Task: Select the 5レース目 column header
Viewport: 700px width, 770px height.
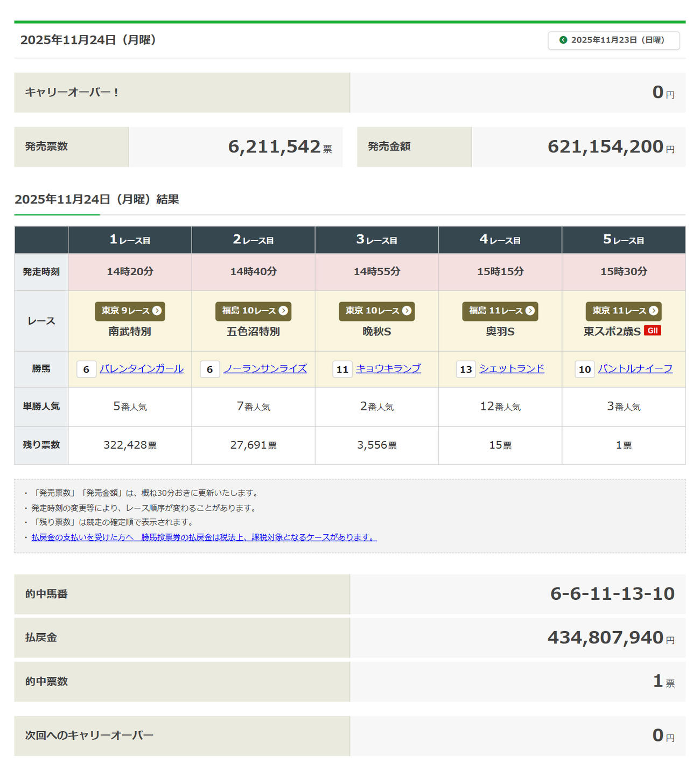Action: (624, 240)
